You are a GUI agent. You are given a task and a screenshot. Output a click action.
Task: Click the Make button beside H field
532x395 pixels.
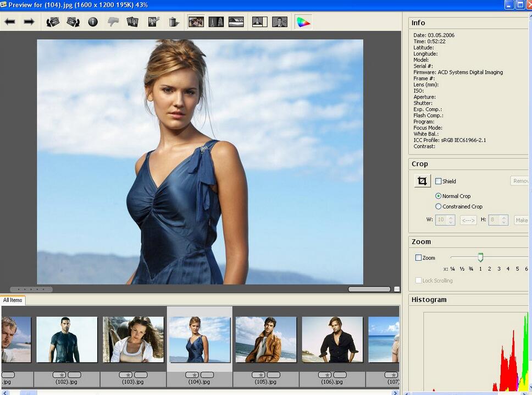pos(522,220)
